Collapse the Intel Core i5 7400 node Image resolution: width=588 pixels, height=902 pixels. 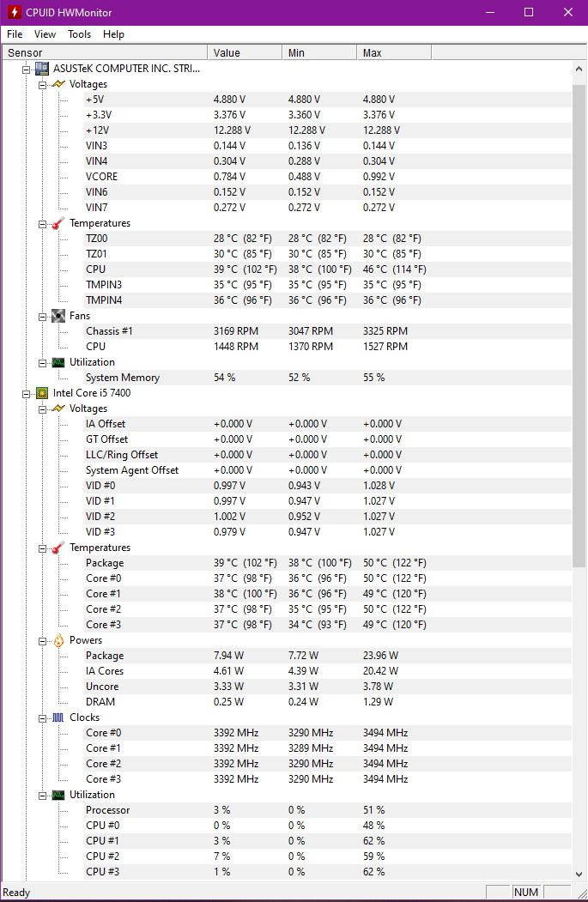click(26, 393)
